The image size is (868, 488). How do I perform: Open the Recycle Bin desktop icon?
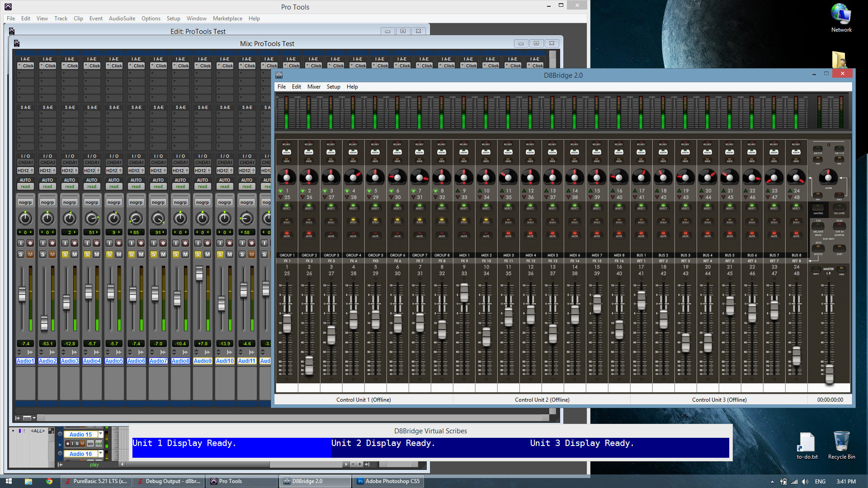click(841, 446)
